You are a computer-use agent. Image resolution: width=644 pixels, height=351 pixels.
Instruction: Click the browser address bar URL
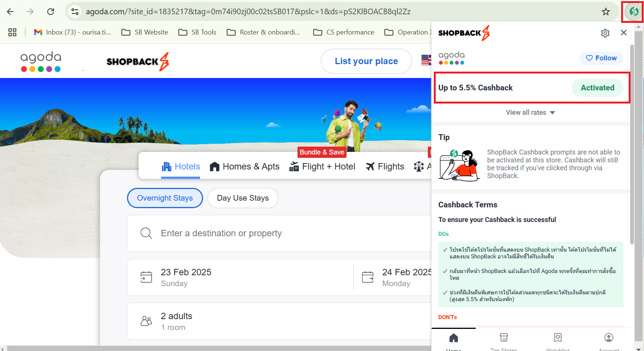click(x=248, y=12)
